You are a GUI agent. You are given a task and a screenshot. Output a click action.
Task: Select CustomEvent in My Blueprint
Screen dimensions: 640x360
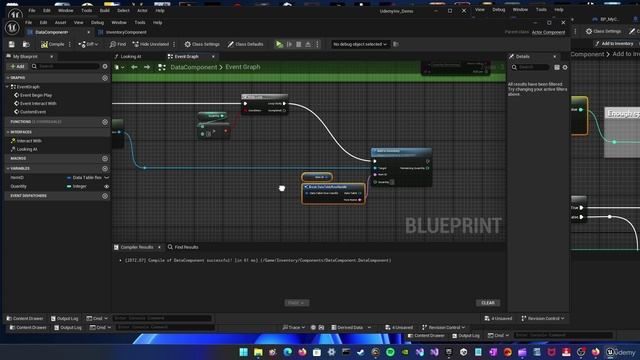click(x=33, y=112)
